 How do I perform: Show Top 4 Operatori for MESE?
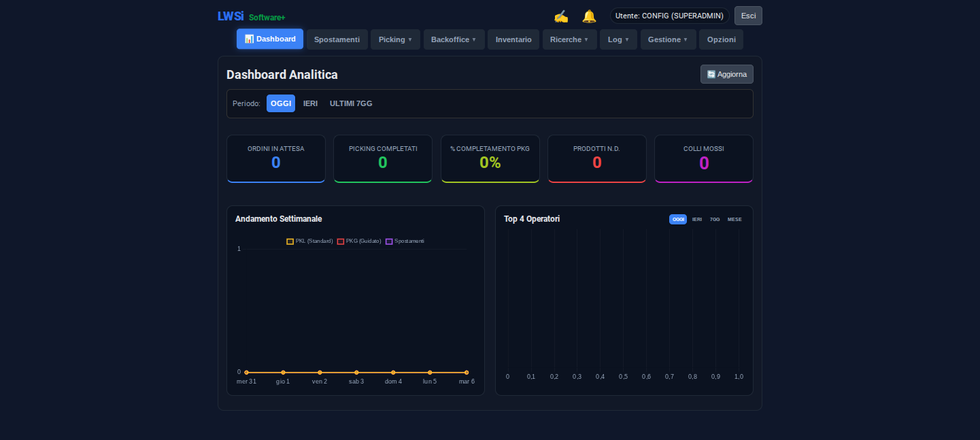coord(734,220)
